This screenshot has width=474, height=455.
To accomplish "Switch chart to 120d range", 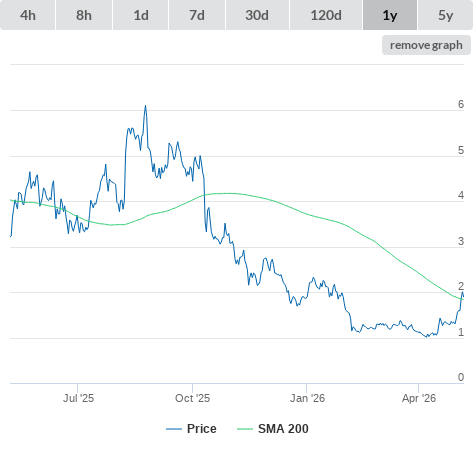I will [x=326, y=15].
